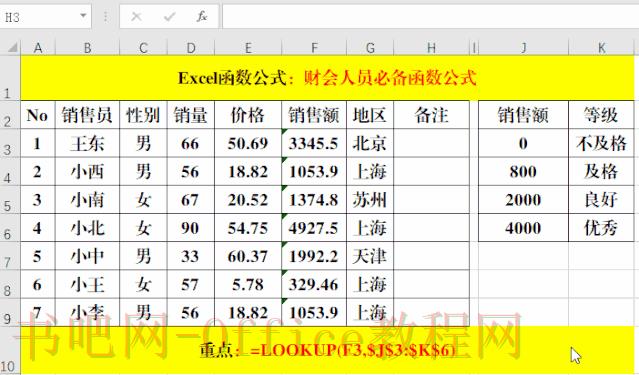Click the Cancel X icon in formula bar
The width and height of the screenshot is (639, 375).
(x=137, y=17)
